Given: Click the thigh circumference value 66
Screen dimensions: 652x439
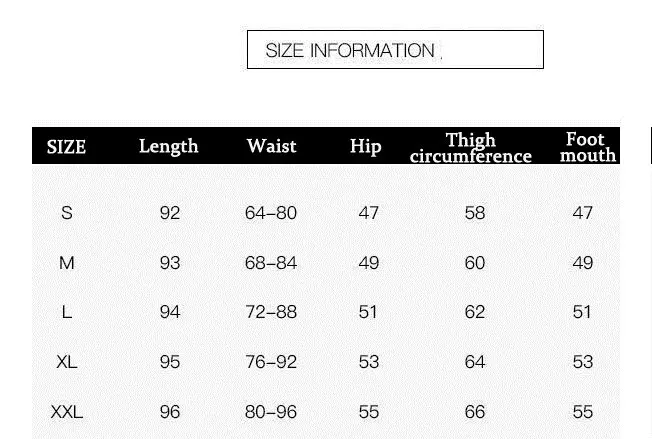Looking at the screenshot, I should (x=475, y=412).
